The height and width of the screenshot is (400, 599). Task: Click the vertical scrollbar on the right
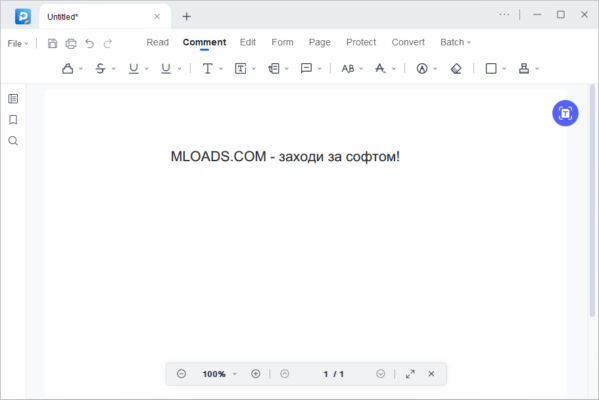(592, 201)
